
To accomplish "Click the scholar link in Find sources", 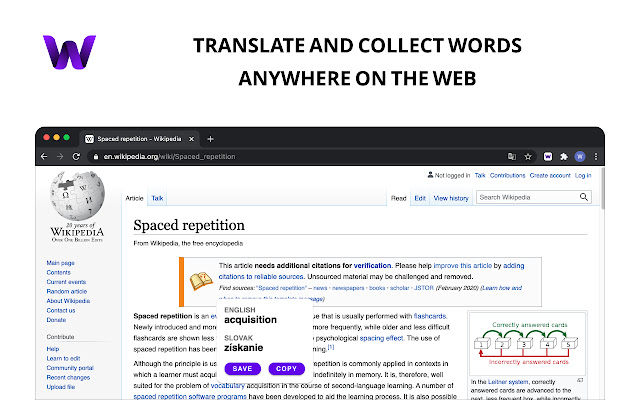I will click(399, 288).
